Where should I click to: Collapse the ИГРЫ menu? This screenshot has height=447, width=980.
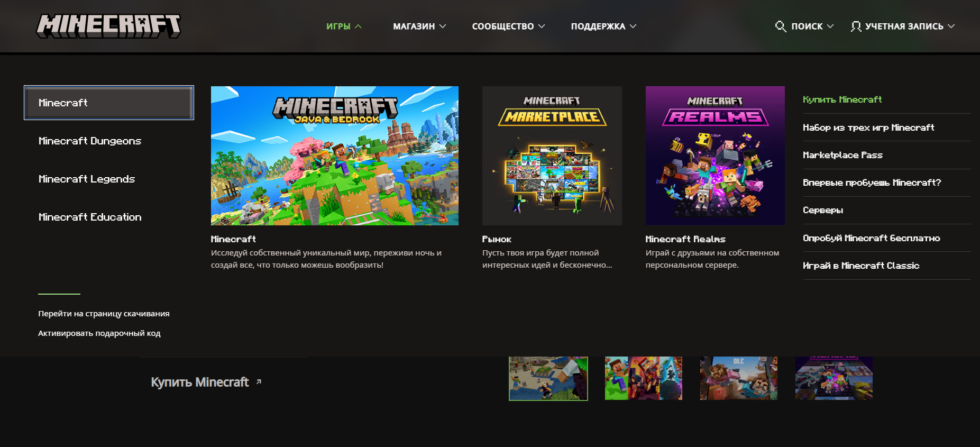tap(344, 26)
